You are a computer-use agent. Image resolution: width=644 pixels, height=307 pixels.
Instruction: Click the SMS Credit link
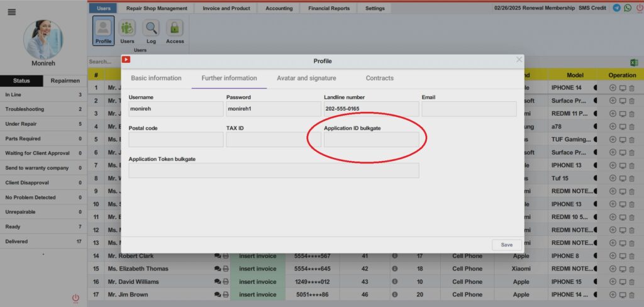click(x=592, y=8)
